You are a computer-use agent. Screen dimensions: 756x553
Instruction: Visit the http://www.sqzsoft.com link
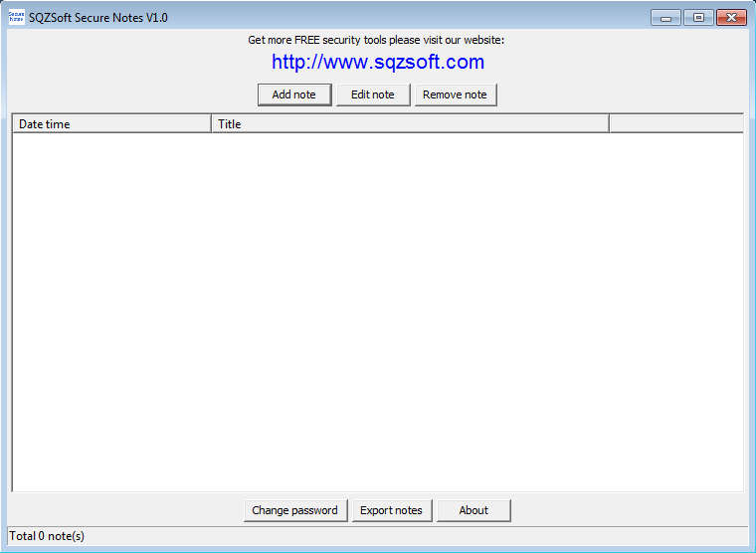(378, 62)
